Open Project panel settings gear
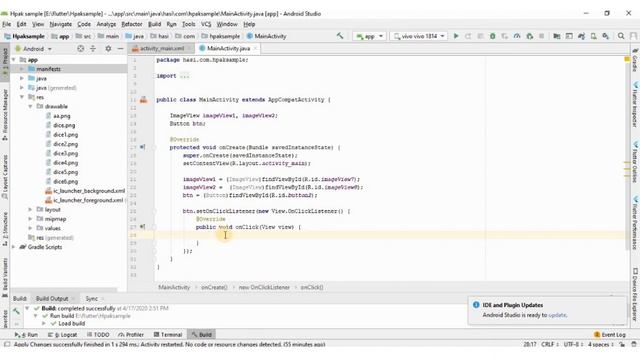640x360 pixels. click(x=108, y=49)
